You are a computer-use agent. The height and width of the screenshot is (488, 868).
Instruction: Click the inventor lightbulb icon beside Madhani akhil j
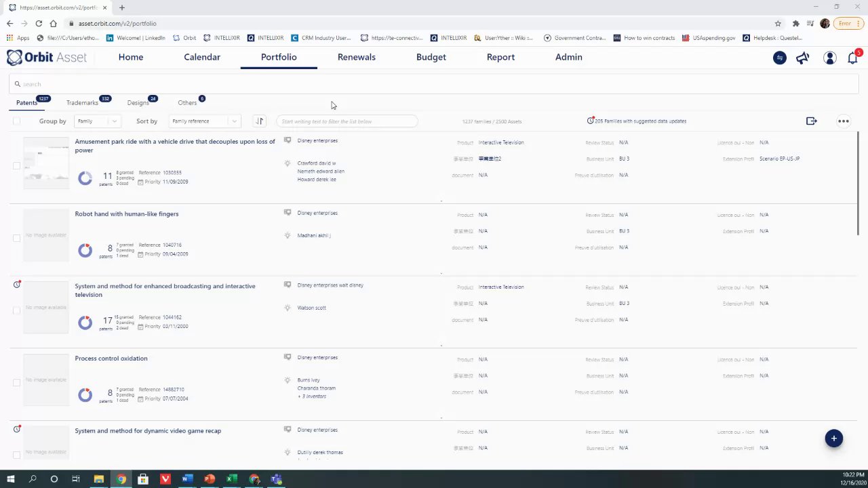click(288, 235)
